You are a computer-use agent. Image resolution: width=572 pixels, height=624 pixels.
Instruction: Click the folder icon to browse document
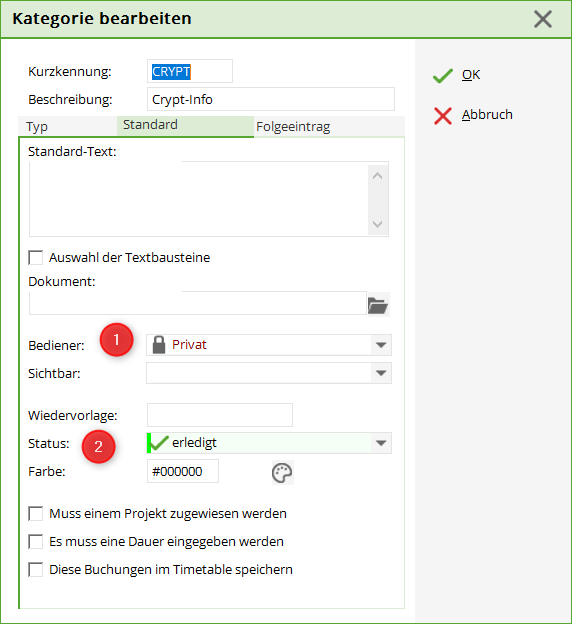point(377,305)
